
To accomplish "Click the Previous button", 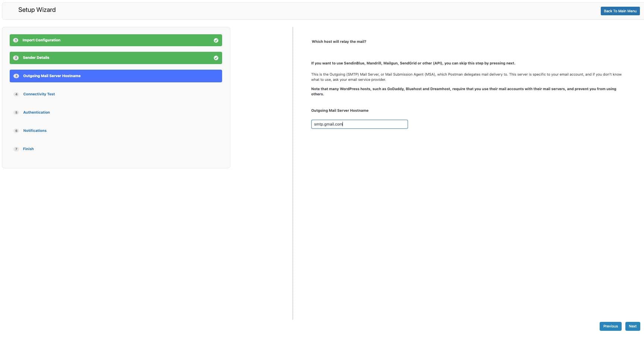I will (610, 326).
